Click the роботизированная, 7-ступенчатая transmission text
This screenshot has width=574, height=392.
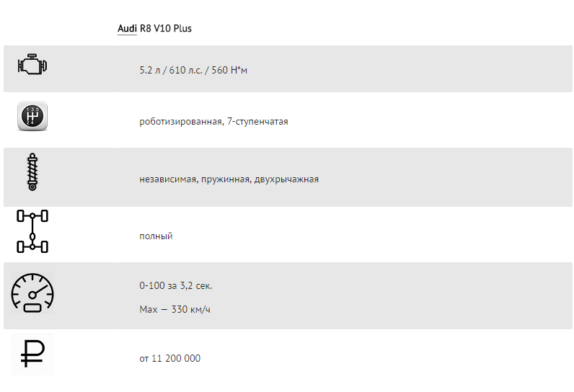coord(213,121)
